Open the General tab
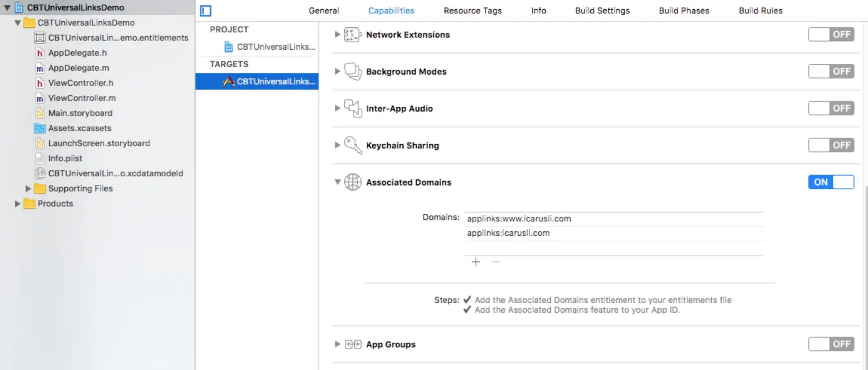 [324, 10]
